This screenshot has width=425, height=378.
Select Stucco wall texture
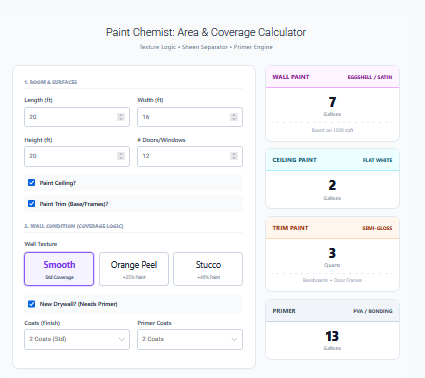(x=208, y=269)
